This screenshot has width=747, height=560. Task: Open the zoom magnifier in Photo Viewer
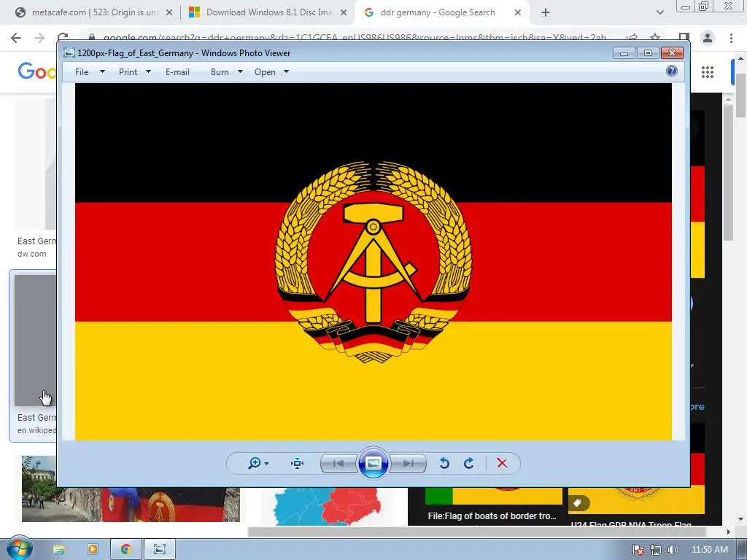tap(258, 463)
